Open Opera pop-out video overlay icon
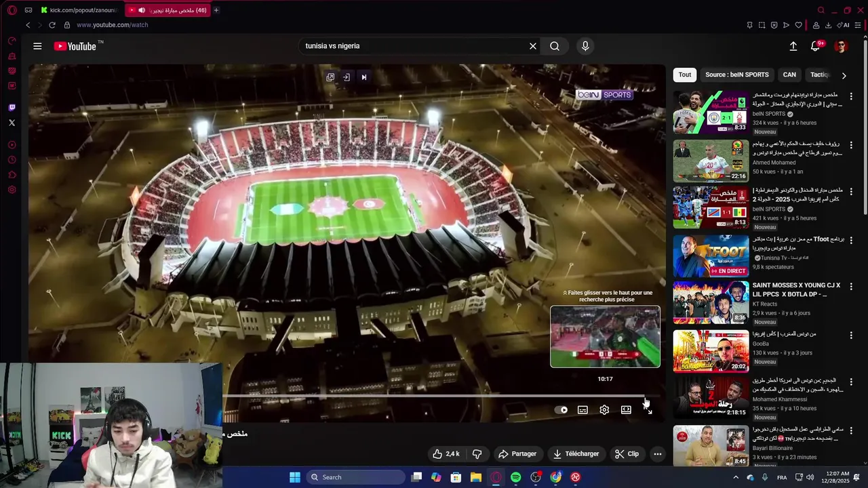 (x=330, y=77)
